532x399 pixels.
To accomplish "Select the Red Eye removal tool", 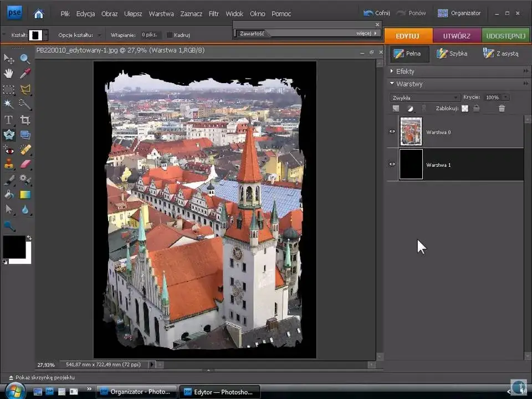I will tap(8, 150).
